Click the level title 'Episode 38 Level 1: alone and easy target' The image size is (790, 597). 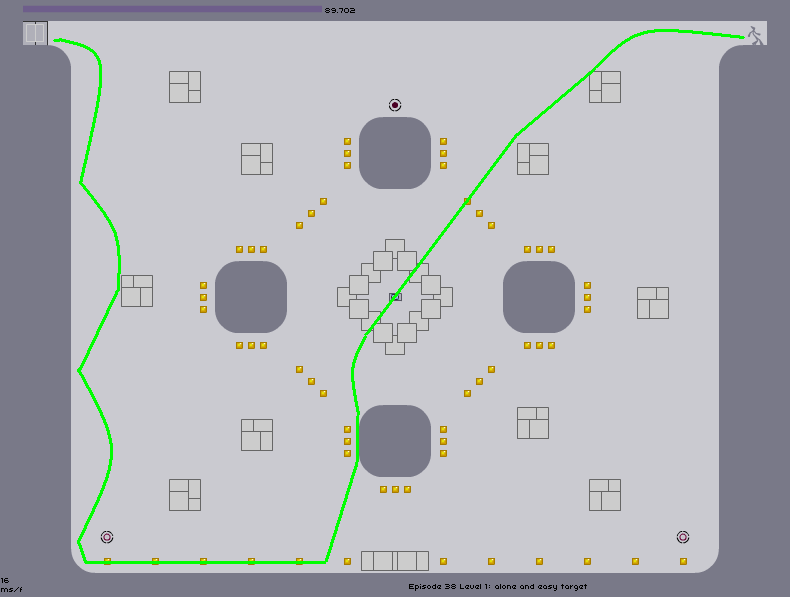pos(498,586)
